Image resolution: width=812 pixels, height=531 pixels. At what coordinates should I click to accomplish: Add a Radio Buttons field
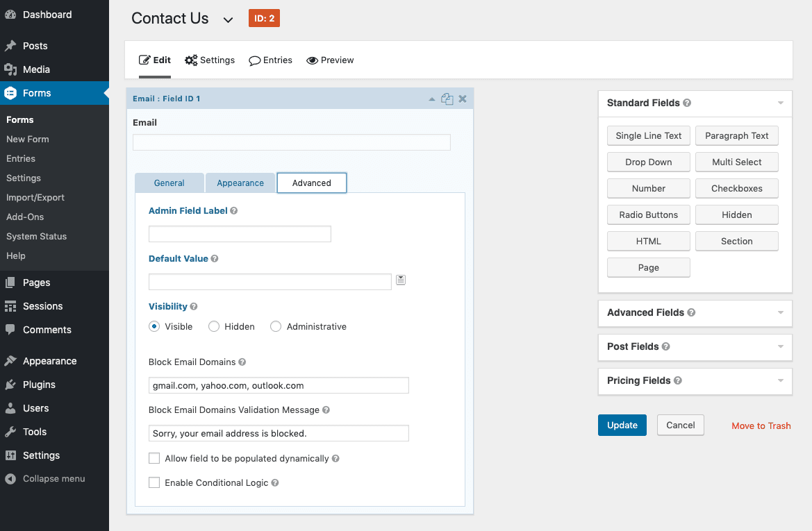pyautogui.click(x=648, y=214)
